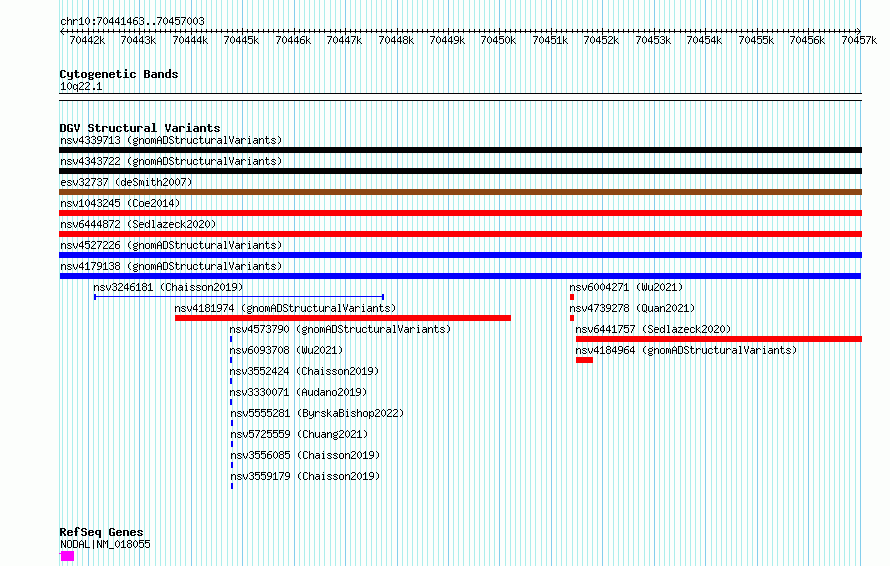Click the black bar under nsv4339713

[x=460, y=150]
